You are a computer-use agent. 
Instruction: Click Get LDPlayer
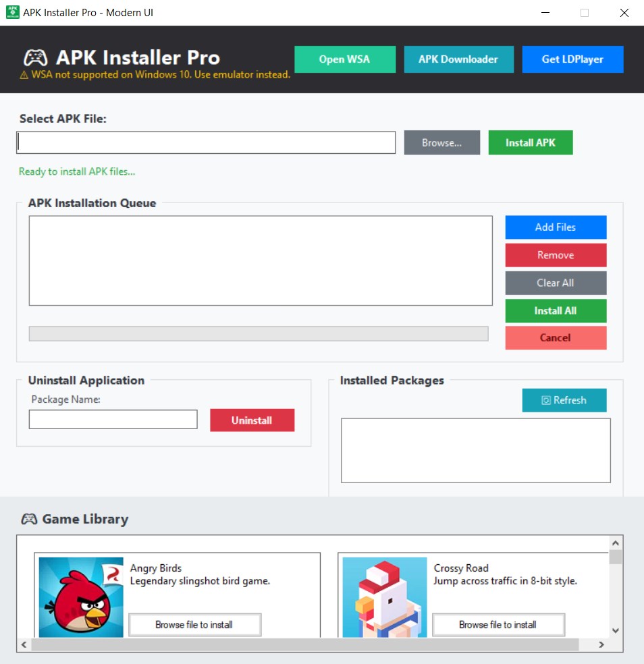point(572,59)
